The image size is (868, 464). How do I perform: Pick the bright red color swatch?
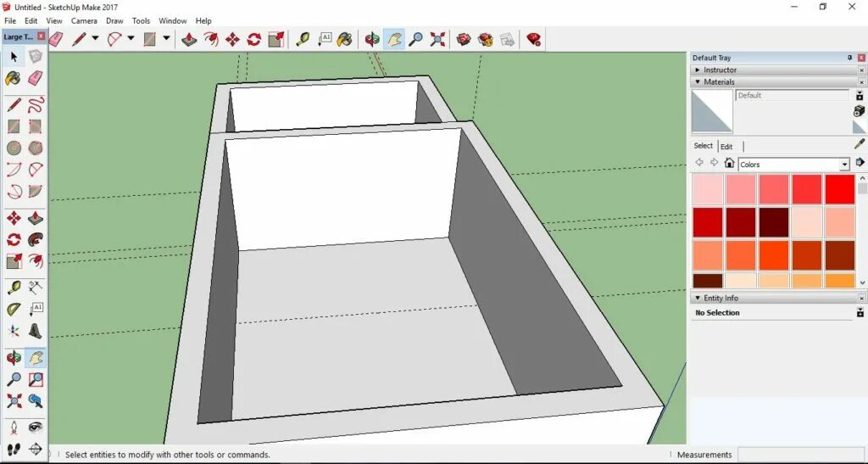pos(839,189)
